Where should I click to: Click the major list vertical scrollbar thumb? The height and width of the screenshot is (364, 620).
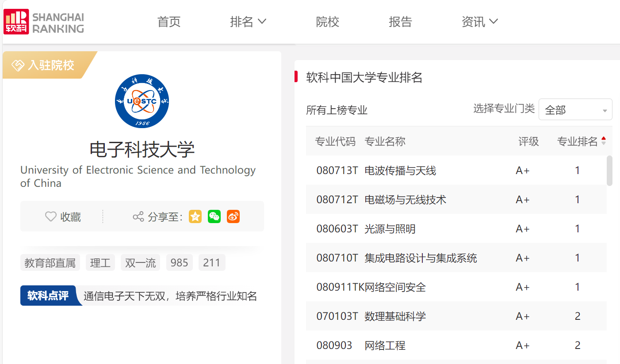pos(609,171)
